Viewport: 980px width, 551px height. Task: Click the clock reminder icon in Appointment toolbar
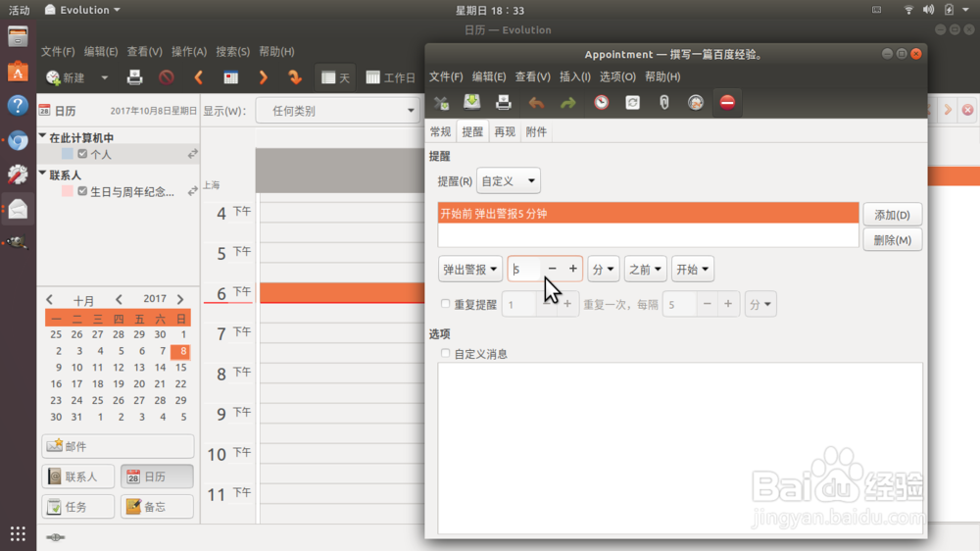[x=602, y=103]
